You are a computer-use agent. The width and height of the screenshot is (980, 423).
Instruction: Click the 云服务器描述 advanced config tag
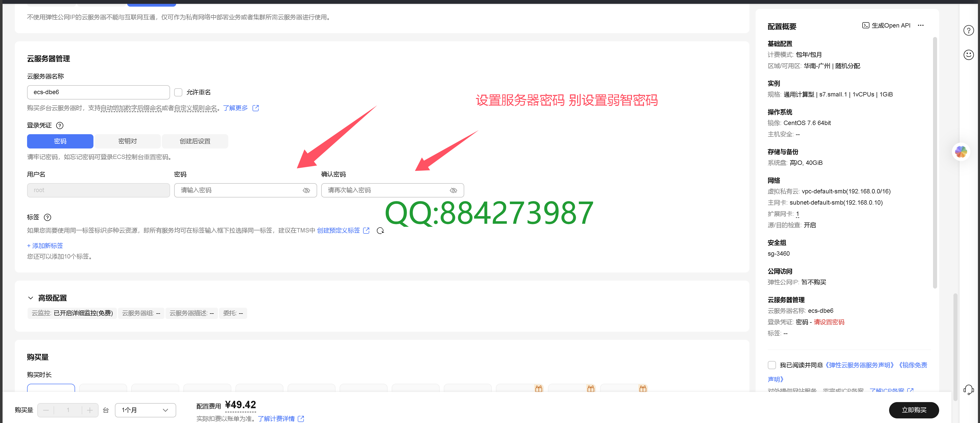(192, 313)
